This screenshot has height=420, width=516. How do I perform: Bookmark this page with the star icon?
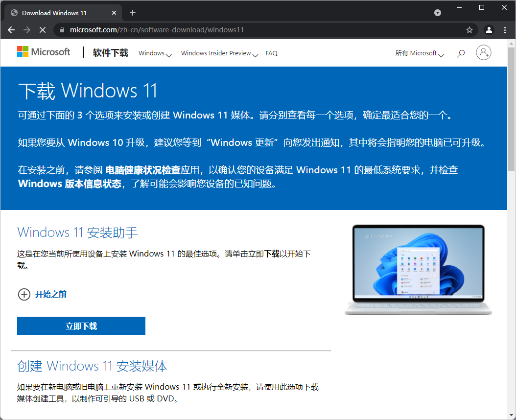coord(469,30)
